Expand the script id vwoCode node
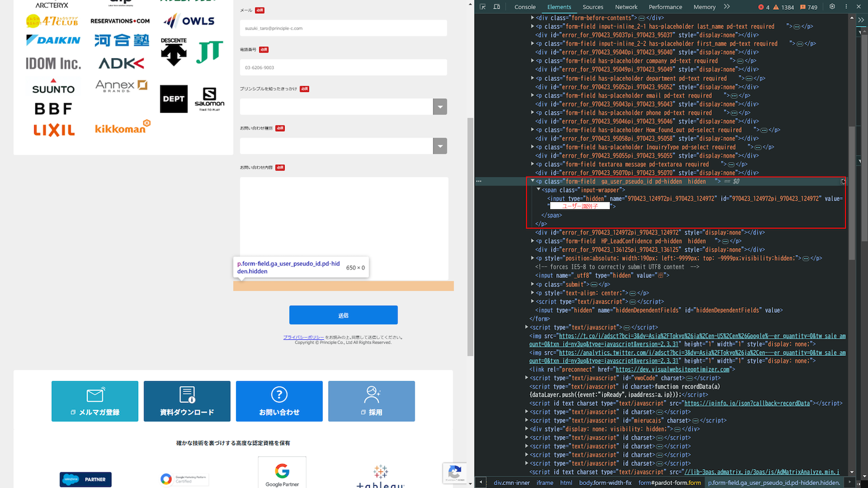This screenshot has height=488, width=868. pyautogui.click(x=527, y=378)
